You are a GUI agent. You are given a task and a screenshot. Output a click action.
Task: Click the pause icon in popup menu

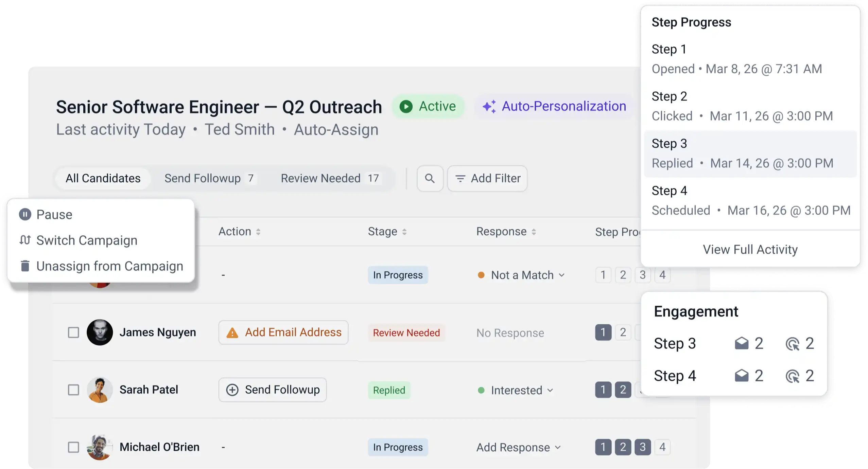pyautogui.click(x=25, y=214)
